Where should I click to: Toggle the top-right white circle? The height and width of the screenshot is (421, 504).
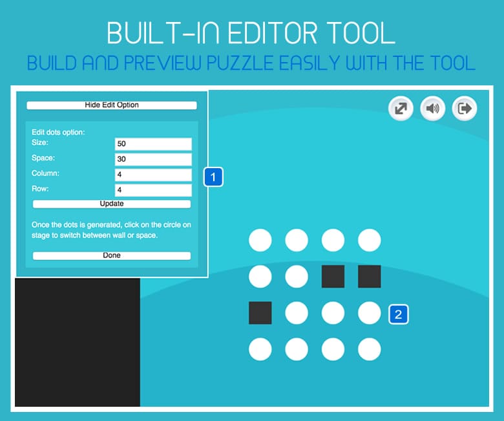click(x=370, y=240)
